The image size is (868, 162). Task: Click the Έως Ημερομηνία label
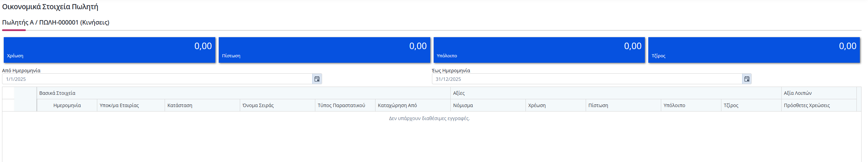(451, 71)
